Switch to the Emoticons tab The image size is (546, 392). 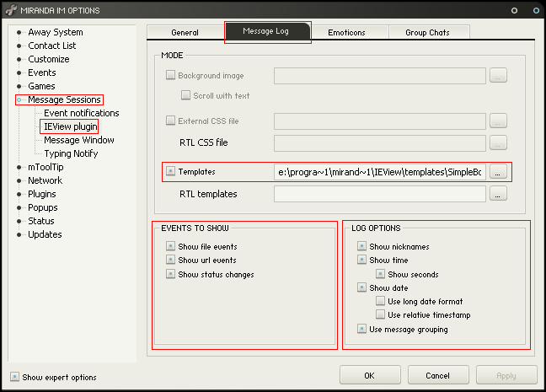(350, 32)
